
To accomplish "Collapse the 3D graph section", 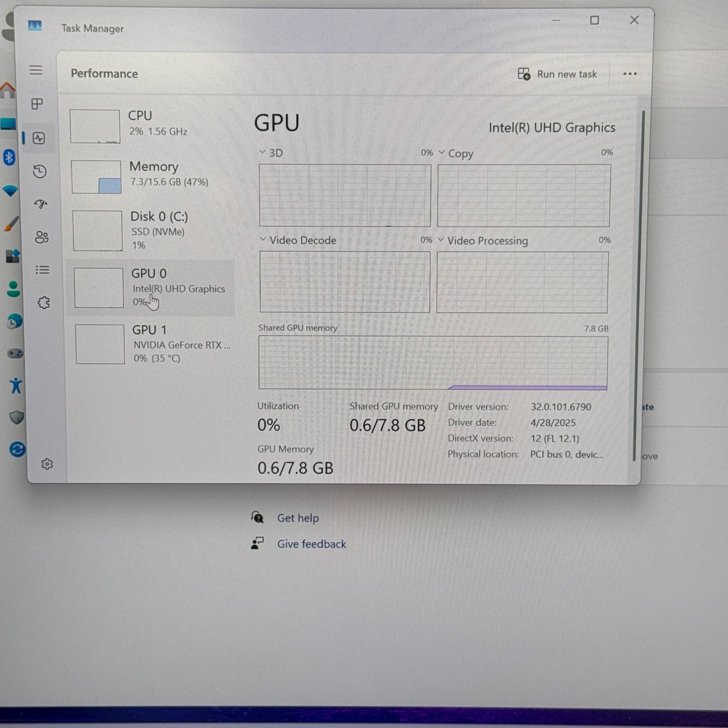I will click(263, 152).
